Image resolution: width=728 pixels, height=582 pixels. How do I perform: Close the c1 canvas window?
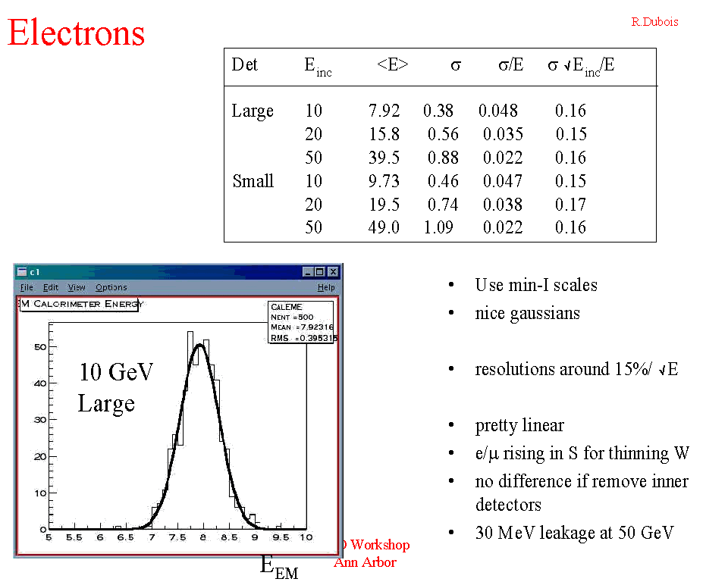point(333,272)
